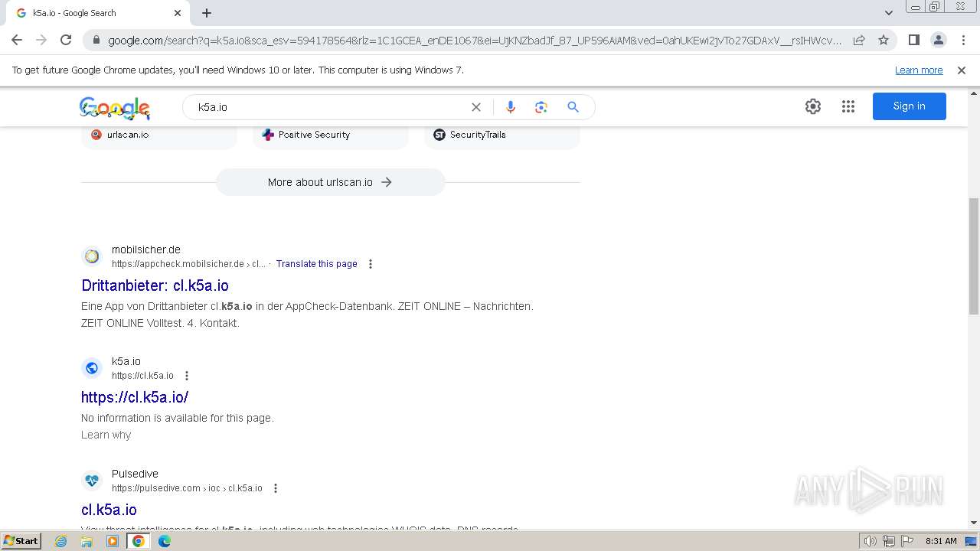Open a new browser tab
This screenshot has height=551, width=980.
(x=207, y=13)
